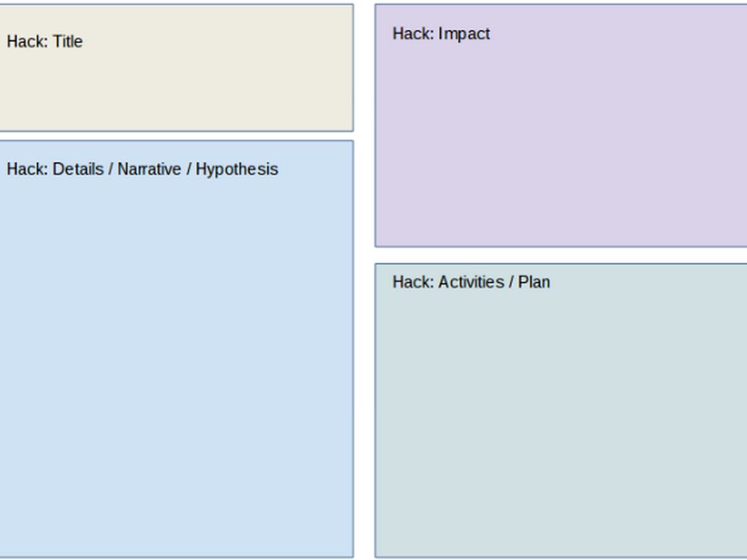Viewport: 747px width, 560px height.
Task: Select the 'Hack: Title' text label
Action: tap(44, 42)
